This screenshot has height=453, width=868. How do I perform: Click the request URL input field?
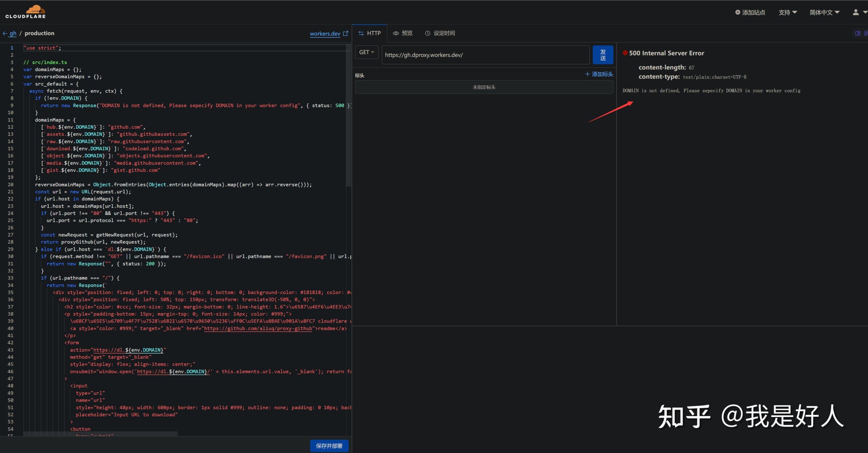tap(486, 55)
